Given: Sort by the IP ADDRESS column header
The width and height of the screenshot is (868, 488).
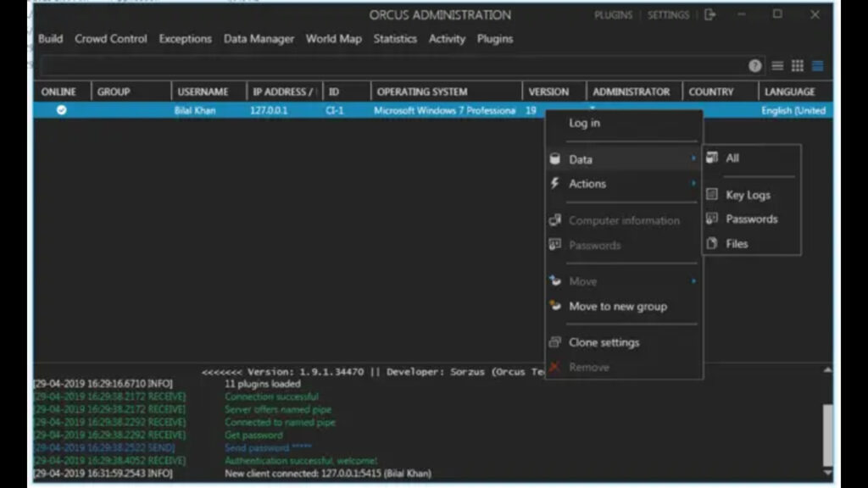Looking at the screenshot, I should [x=285, y=91].
